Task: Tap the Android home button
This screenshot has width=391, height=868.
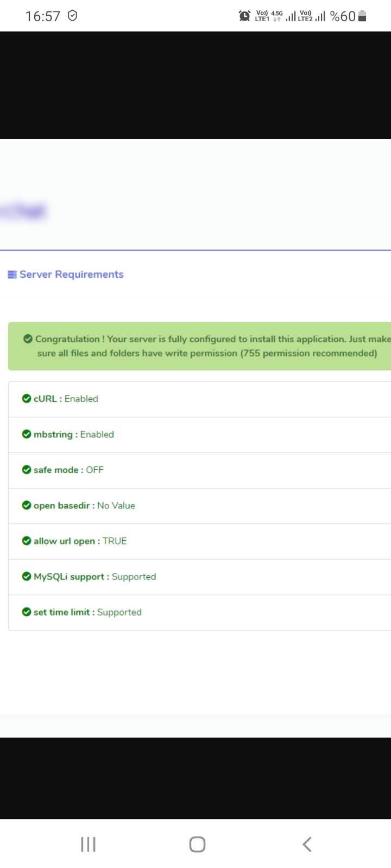Action: click(x=197, y=844)
